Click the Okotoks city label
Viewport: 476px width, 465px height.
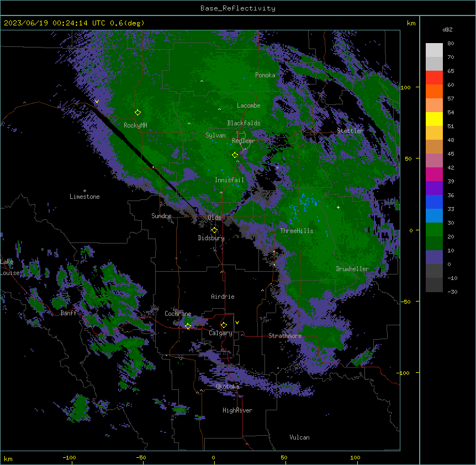pos(228,387)
